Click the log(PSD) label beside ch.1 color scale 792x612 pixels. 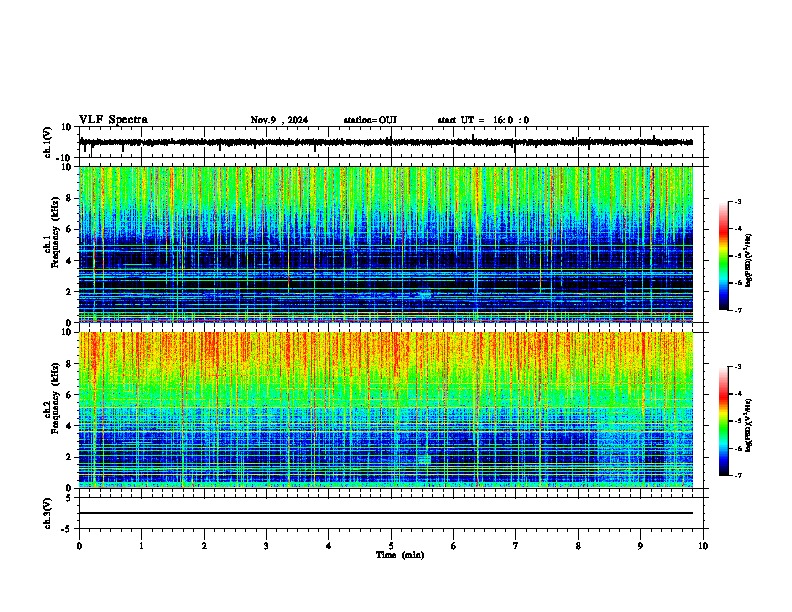click(x=749, y=260)
